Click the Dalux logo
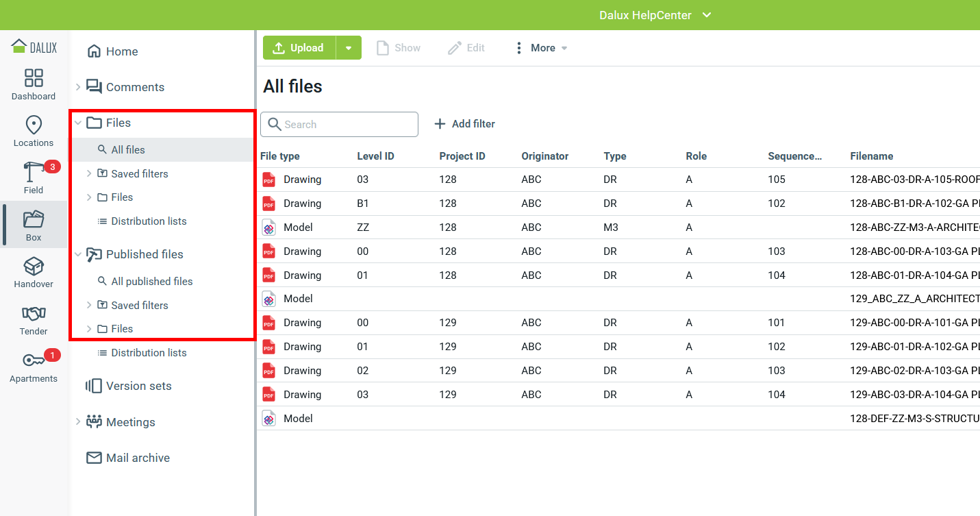The image size is (980, 516). coord(33,46)
